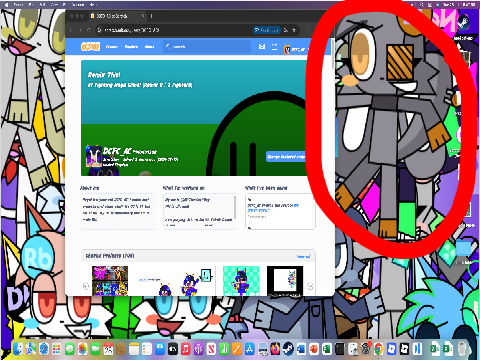Viewport: 480px width, 360px height.
Task: Open Photos from the Dock
Action: click(82, 349)
